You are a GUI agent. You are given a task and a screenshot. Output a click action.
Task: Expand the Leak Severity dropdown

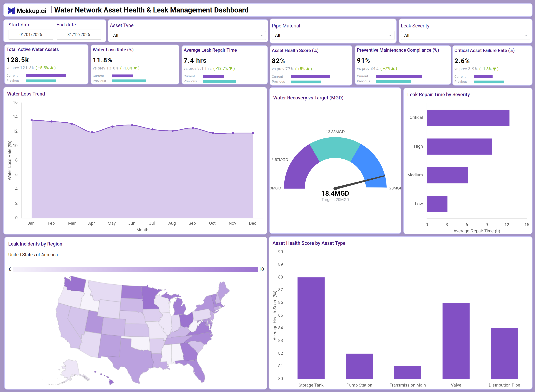[x=465, y=36]
